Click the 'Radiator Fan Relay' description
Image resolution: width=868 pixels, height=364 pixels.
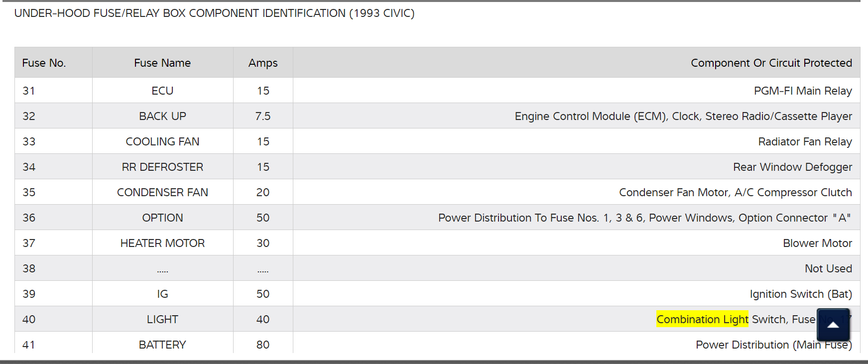click(805, 141)
